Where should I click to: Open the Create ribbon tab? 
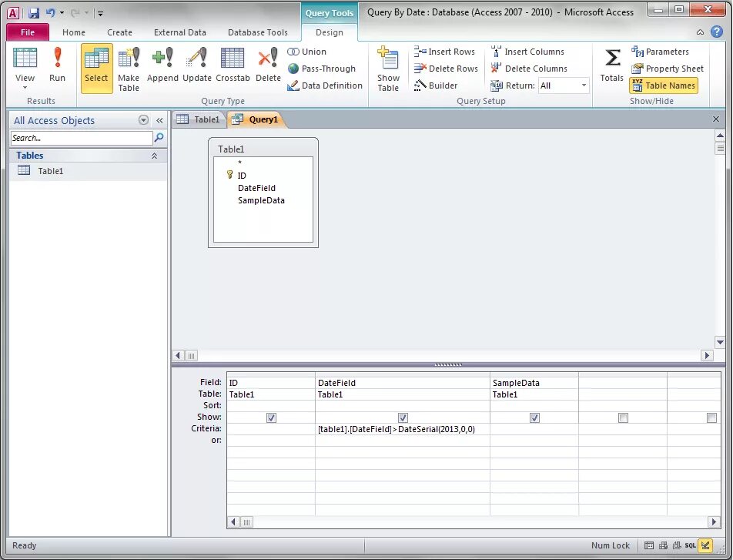(119, 32)
